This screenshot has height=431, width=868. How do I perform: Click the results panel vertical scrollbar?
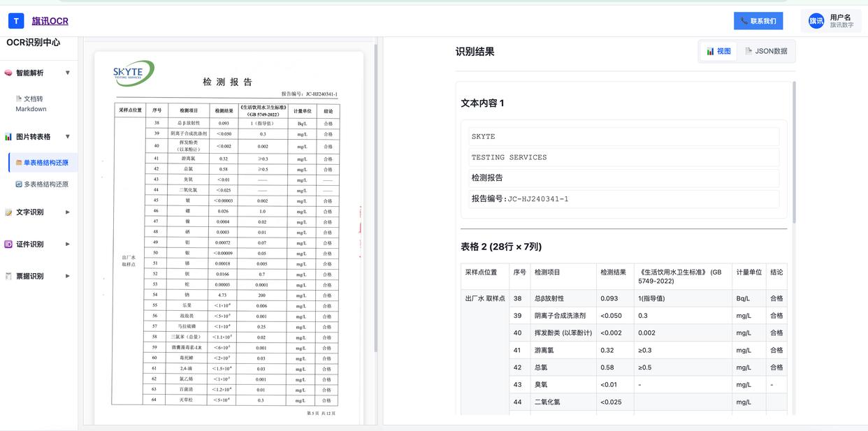pos(793,154)
